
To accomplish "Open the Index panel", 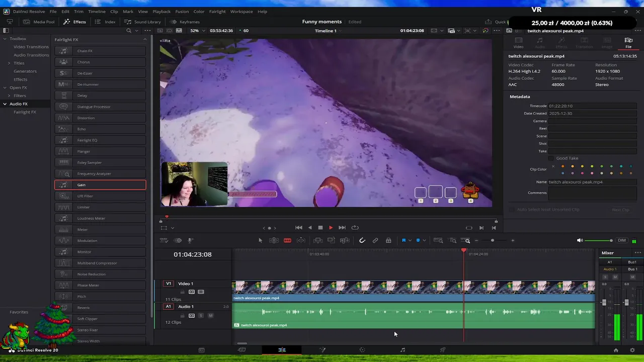I will pyautogui.click(x=105, y=22).
